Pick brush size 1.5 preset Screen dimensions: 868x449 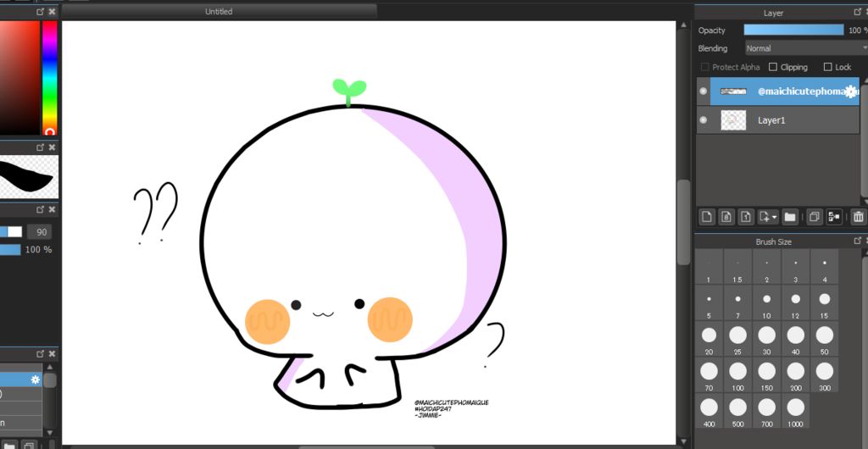point(738,267)
